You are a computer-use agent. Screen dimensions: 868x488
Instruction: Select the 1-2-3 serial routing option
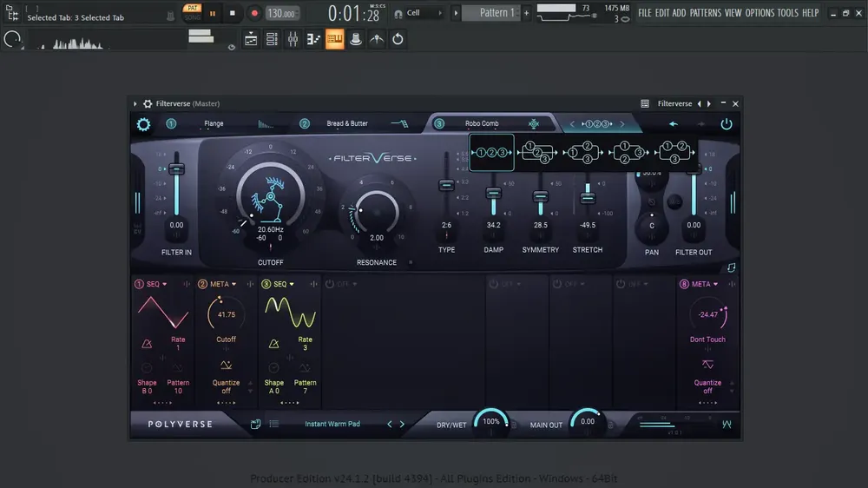(491, 152)
